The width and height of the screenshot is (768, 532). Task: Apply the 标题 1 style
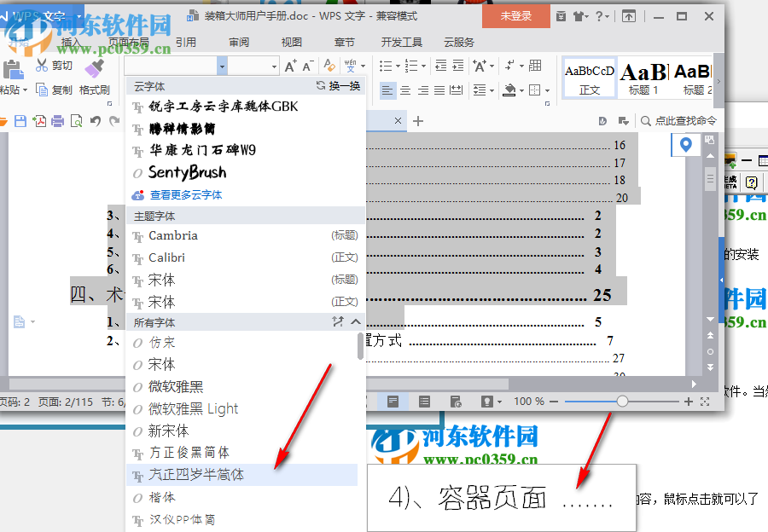(x=643, y=78)
